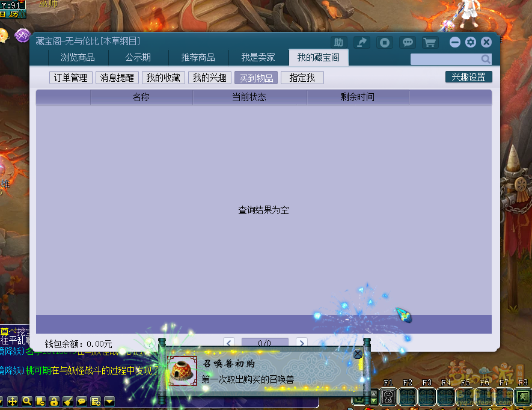Click the F1 skill slot
Screen dimensions: 532x410
[388, 396]
